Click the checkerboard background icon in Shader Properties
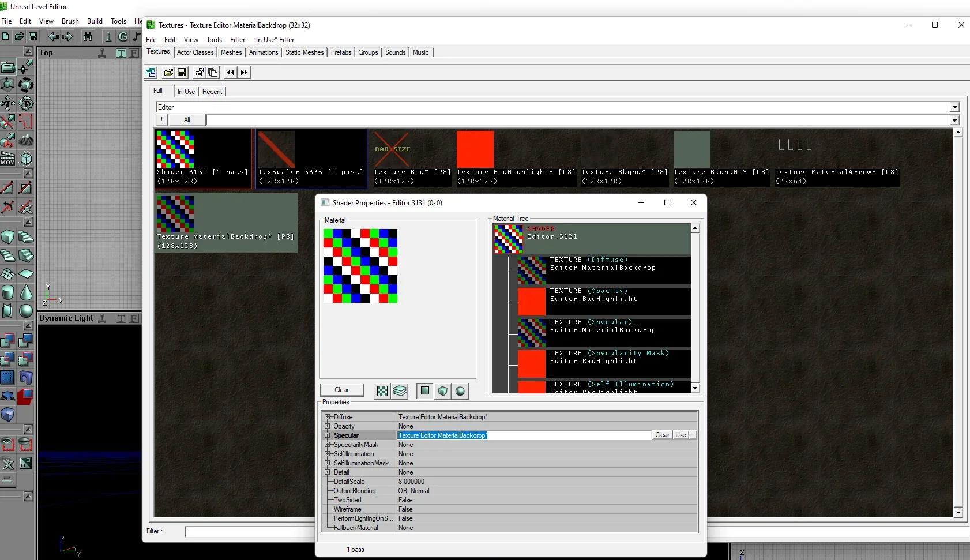Image resolution: width=970 pixels, height=560 pixels. coord(382,391)
